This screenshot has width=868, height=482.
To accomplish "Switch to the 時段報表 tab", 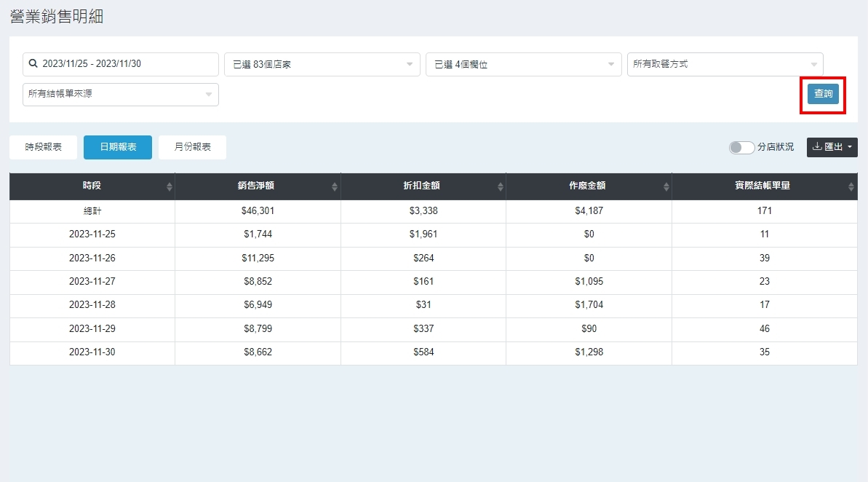I will click(x=44, y=147).
